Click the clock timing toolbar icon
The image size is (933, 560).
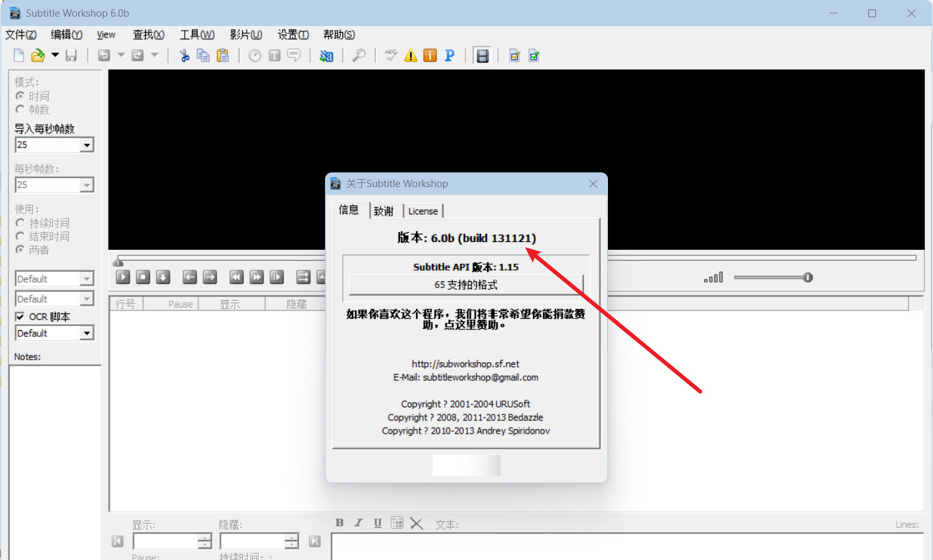pyautogui.click(x=255, y=55)
